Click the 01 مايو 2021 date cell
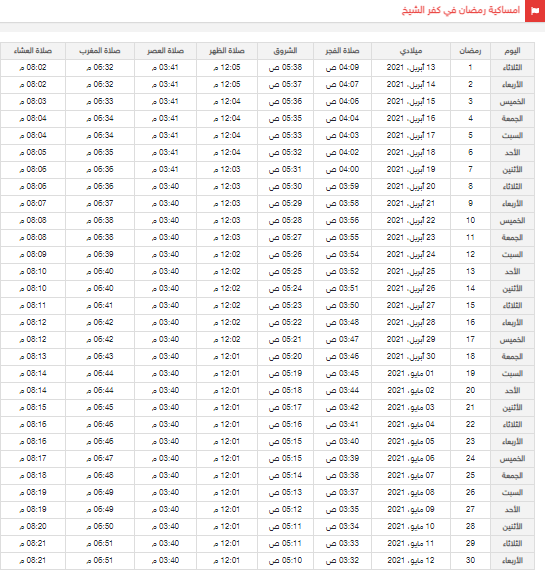This screenshot has height=574, width=545. [411, 373]
